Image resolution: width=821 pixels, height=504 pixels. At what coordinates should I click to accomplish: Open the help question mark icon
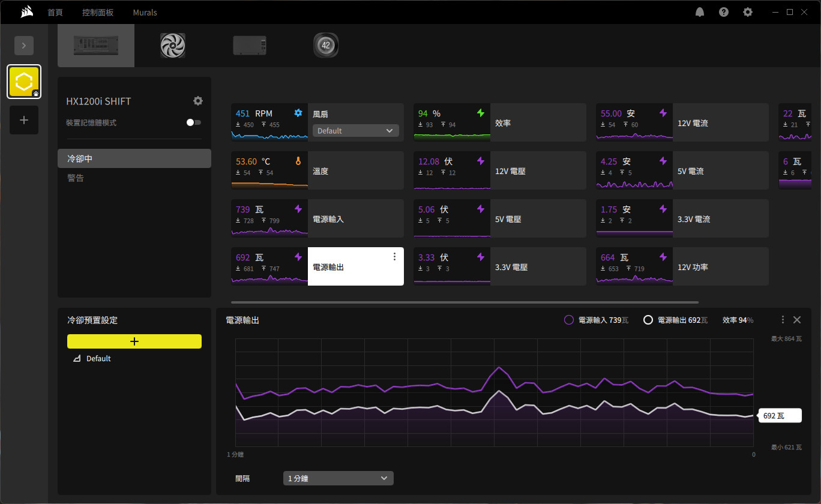tap(724, 12)
